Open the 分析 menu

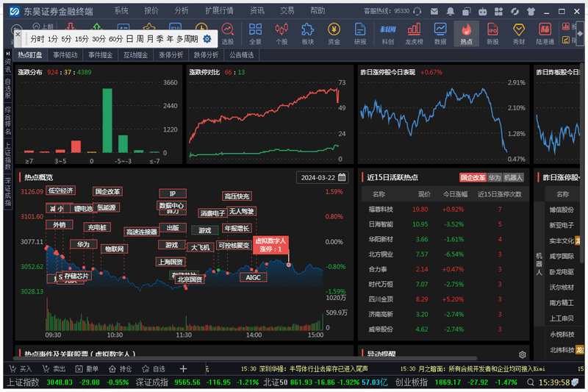point(181,11)
